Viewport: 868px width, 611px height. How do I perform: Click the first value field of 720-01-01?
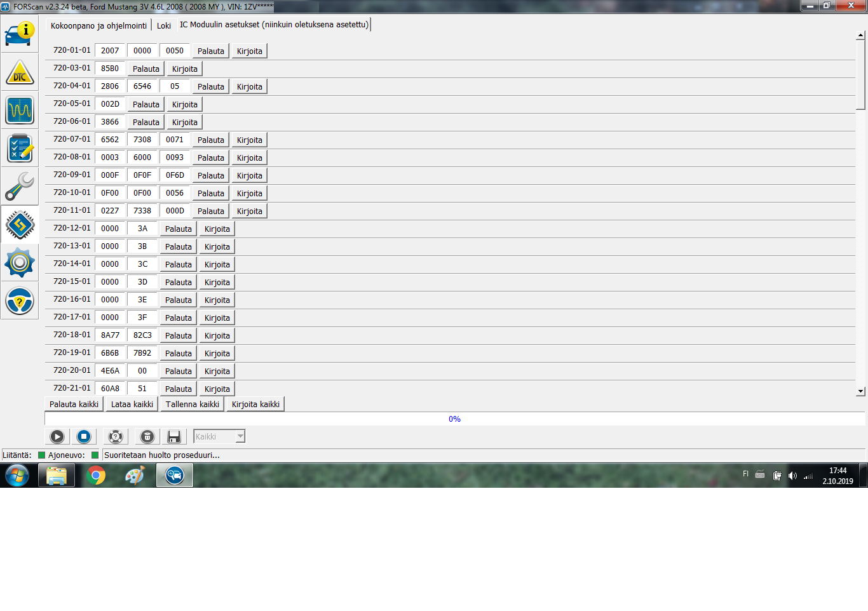click(x=110, y=51)
